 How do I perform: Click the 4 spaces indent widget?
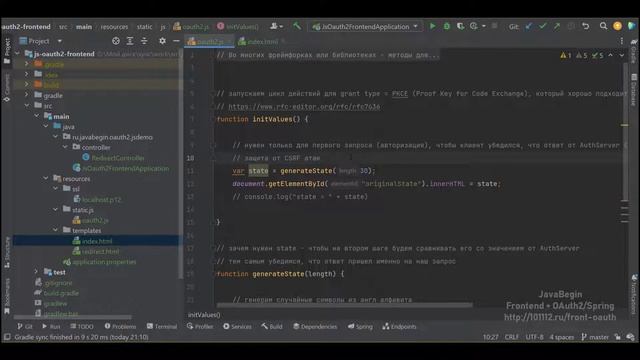(x=562, y=337)
